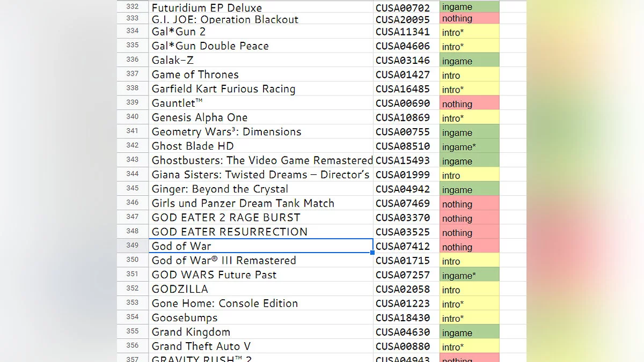Select the Gal*Gun Double Peace cell
This screenshot has width=644, height=362.
(261, 46)
